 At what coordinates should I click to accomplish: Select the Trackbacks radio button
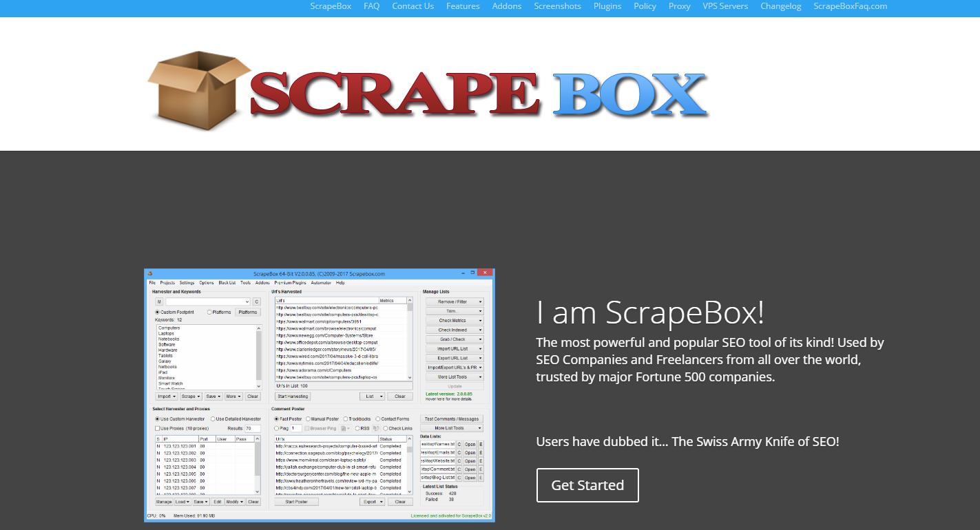346,418
